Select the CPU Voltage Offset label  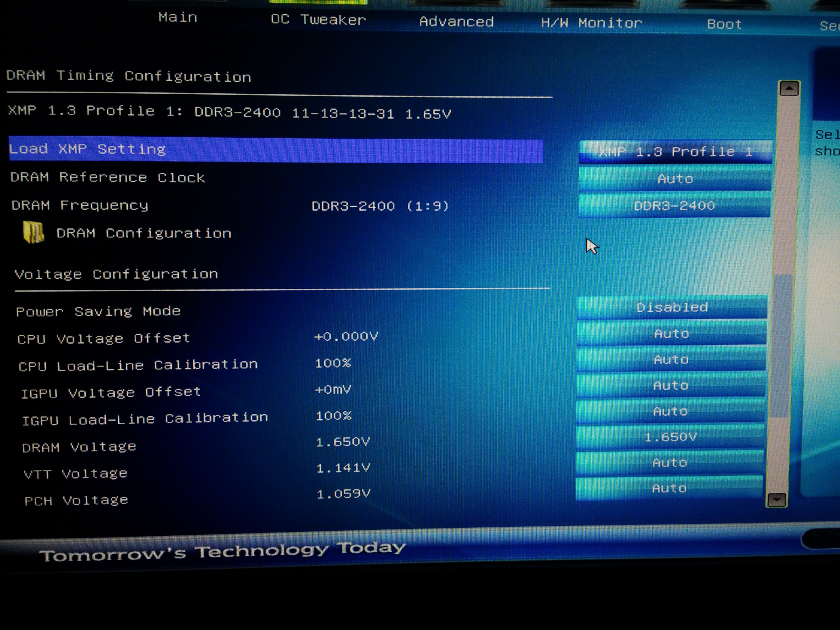[103, 338]
